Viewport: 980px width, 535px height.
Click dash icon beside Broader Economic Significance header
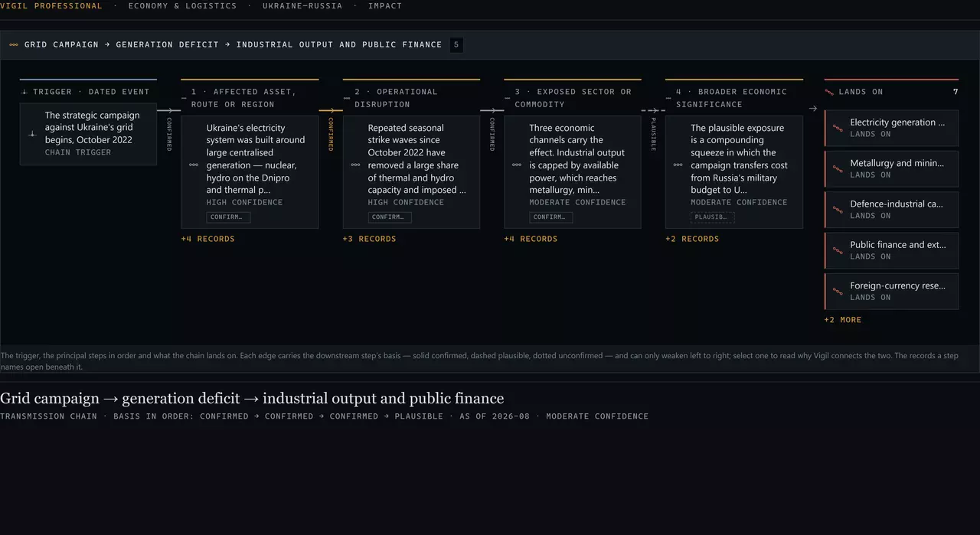668,98
